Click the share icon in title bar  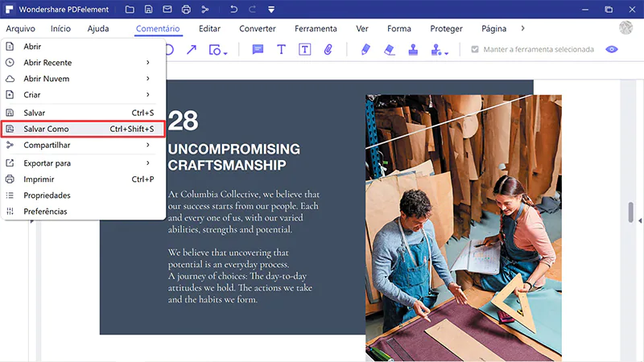(x=205, y=9)
